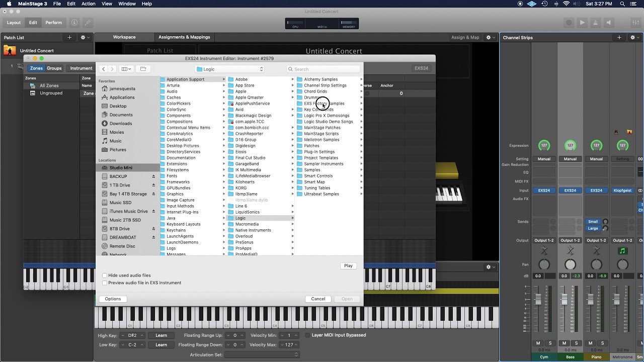Open the Action menu in the menu bar
The image size is (644, 362).
tap(89, 4)
